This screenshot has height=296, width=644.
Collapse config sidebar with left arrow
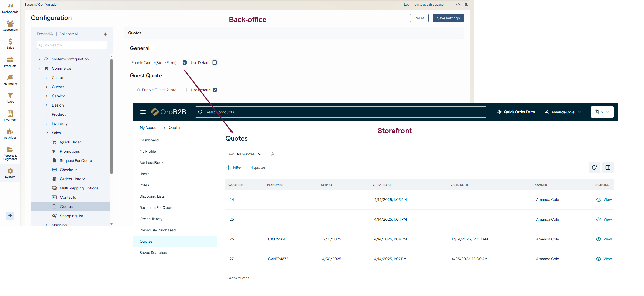pyautogui.click(x=106, y=34)
